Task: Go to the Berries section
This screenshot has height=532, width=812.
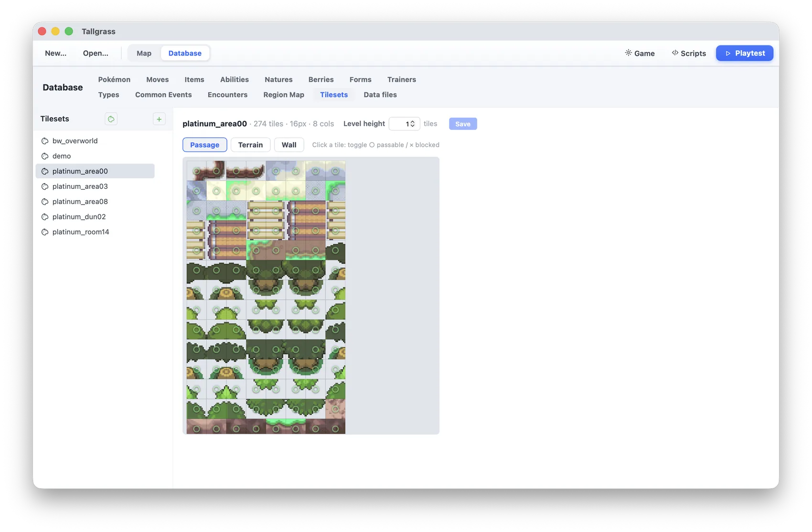Action: click(x=321, y=79)
